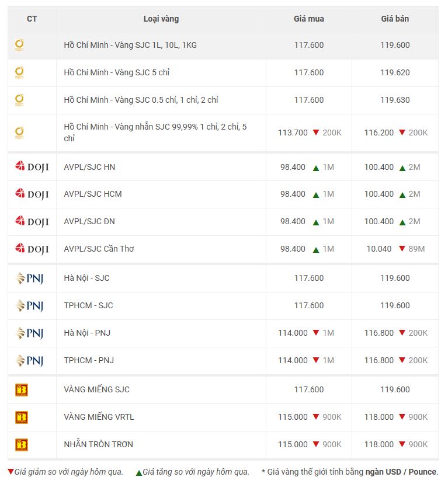The width and height of the screenshot is (448, 484).
Task: Click buy price 114.000 in TPHCM - PNJ row
Action: (x=293, y=360)
